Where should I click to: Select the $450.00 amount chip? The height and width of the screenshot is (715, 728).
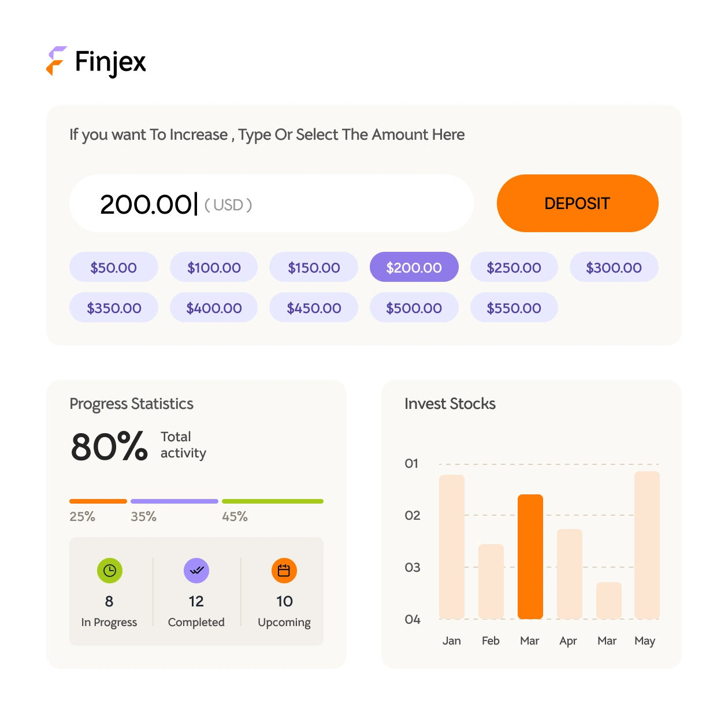(313, 307)
